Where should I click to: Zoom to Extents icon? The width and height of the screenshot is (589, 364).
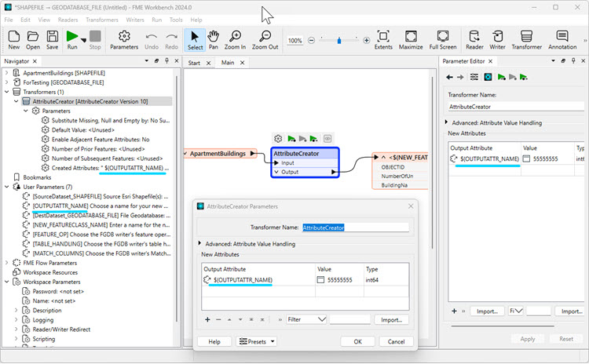coord(383,40)
